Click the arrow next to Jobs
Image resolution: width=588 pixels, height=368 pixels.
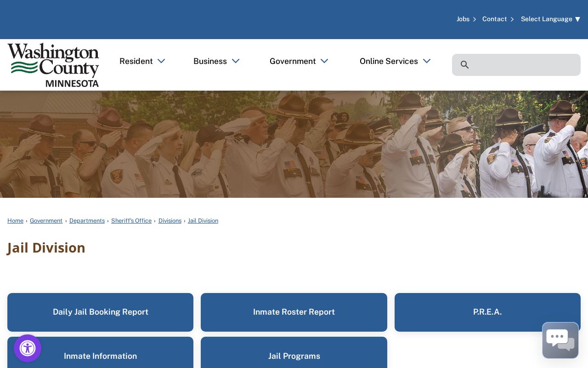(x=475, y=19)
